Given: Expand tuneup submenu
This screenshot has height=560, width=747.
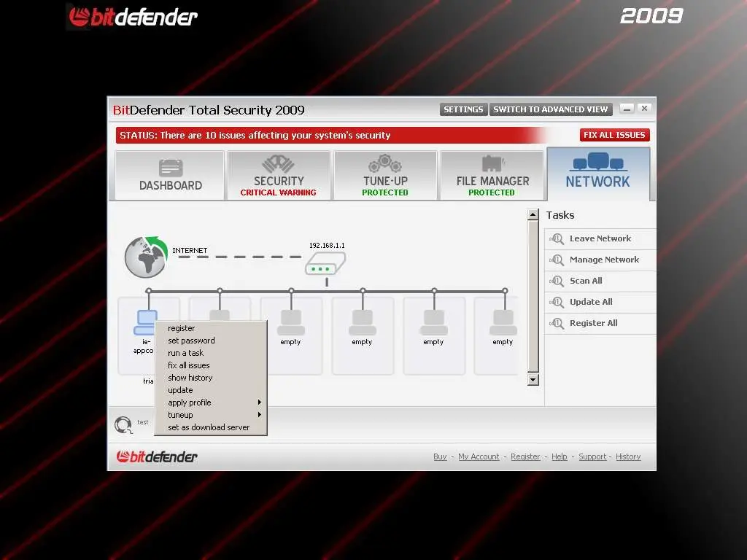Looking at the screenshot, I should tap(211, 415).
